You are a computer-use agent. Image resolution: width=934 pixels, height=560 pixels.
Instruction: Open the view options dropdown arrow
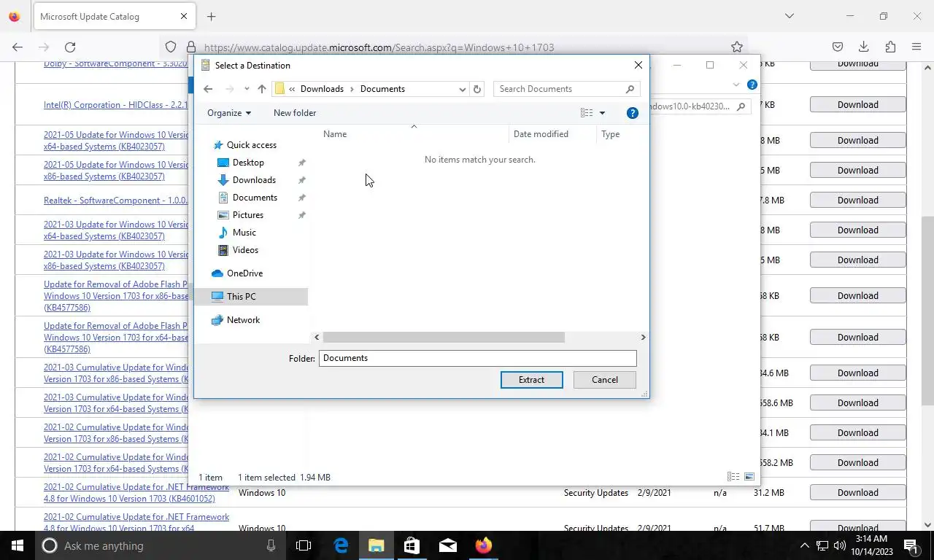(x=602, y=113)
